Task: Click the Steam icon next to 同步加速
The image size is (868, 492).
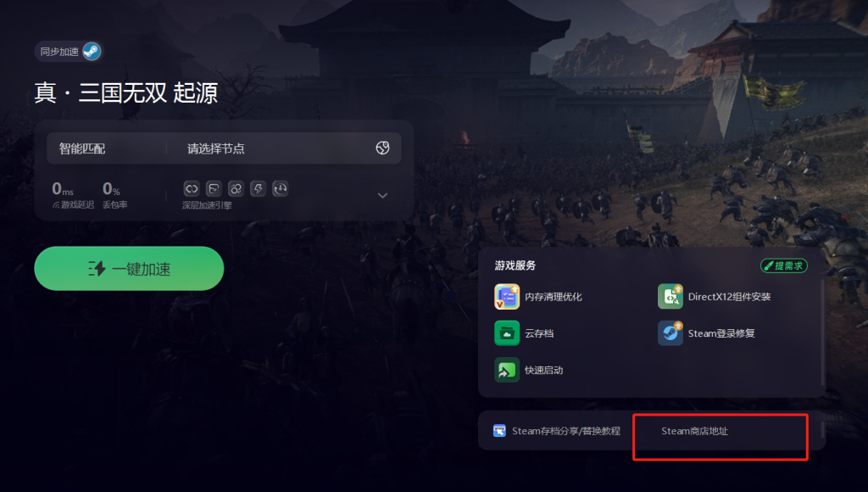Action: coord(92,52)
